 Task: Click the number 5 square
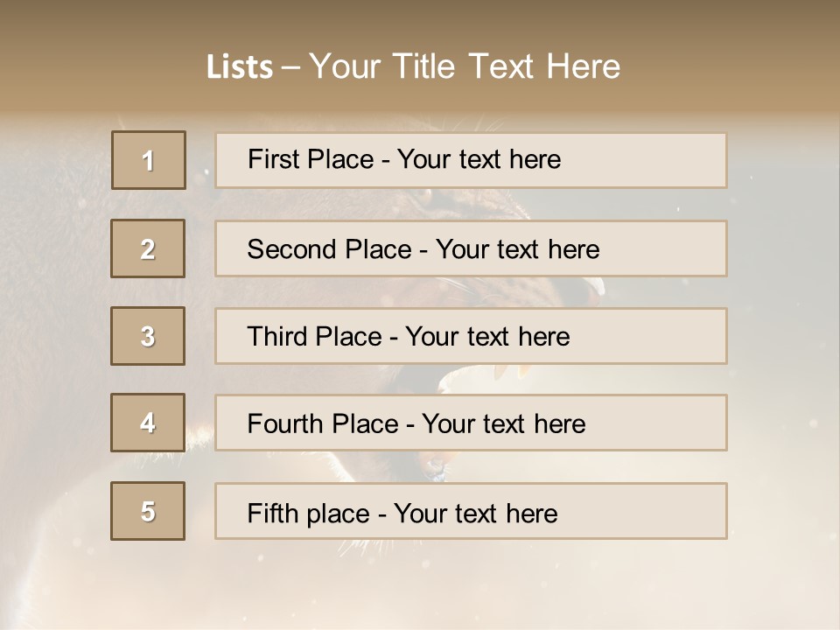click(148, 511)
